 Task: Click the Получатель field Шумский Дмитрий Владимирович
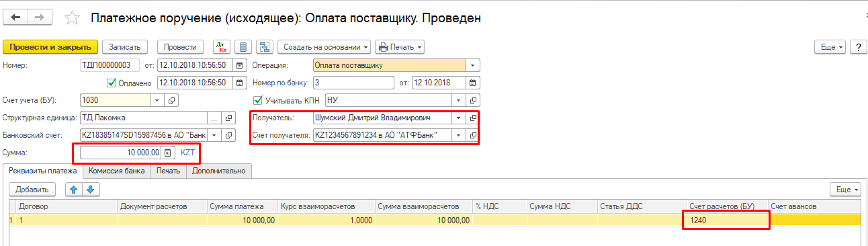pyautogui.click(x=382, y=118)
